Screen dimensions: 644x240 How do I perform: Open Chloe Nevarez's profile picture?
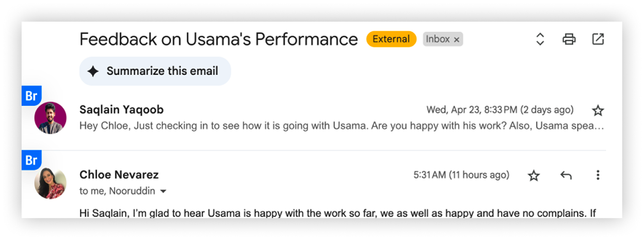click(50, 183)
